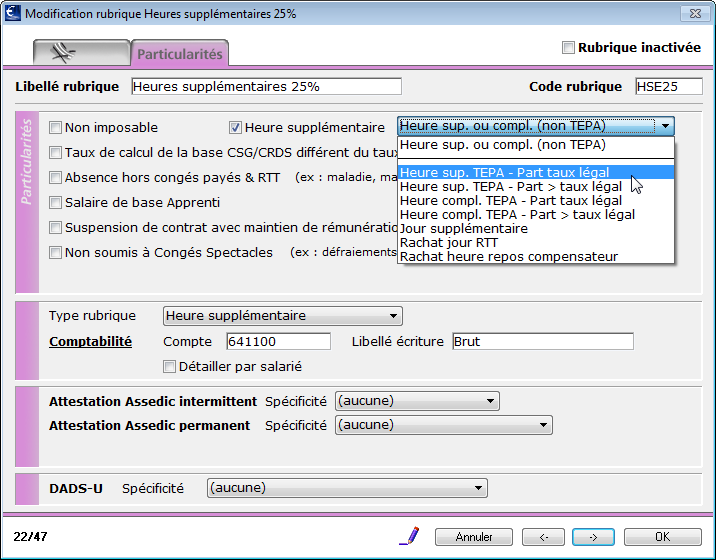Viewport: 716px width, 560px height.
Task: Check Absence hors congés payés & RTT
Action: tap(55, 177)
